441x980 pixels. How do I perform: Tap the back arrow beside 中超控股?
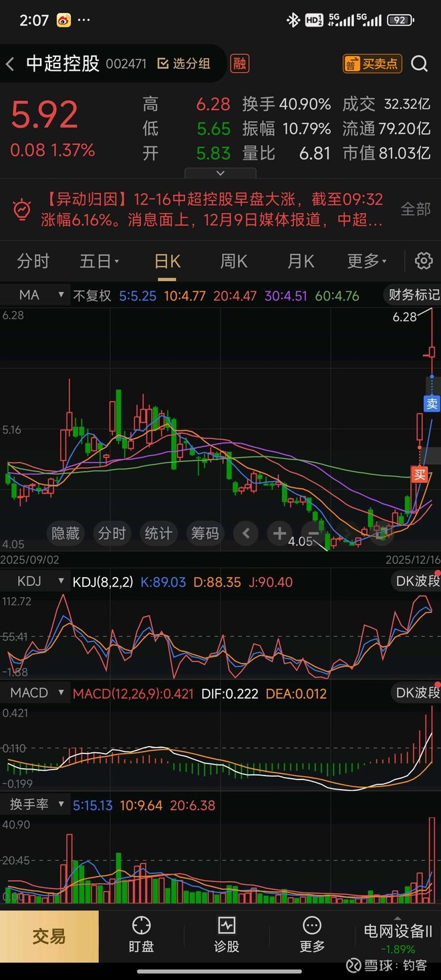click(x=10, y=64)
